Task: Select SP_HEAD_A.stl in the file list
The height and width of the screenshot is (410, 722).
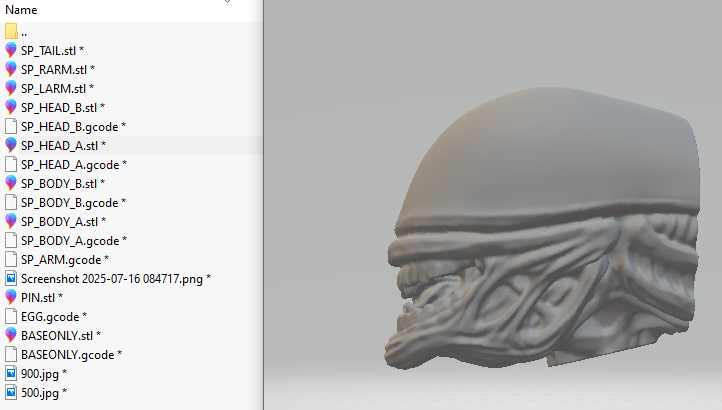Action: point(59,145)
